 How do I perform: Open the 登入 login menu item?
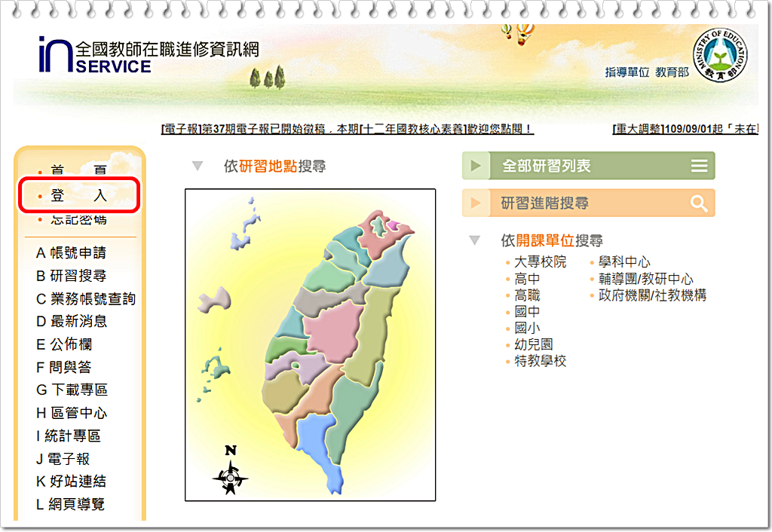[78, 195]
